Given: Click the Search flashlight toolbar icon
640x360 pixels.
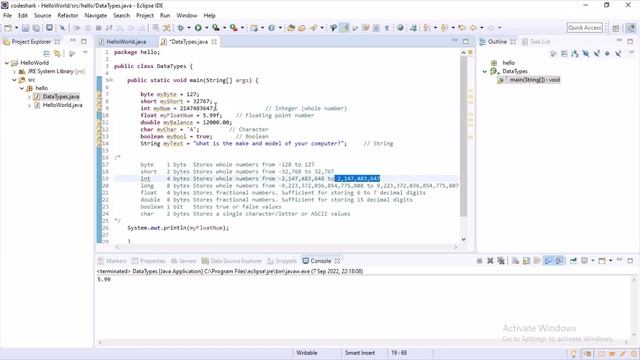Looking at the screenshot, I should tap(313, 28).
